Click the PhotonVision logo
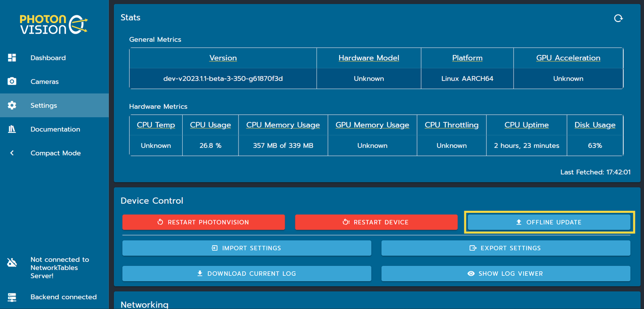Screen dimensions: 644x309 pyautogui.click(x=53, y=24)
